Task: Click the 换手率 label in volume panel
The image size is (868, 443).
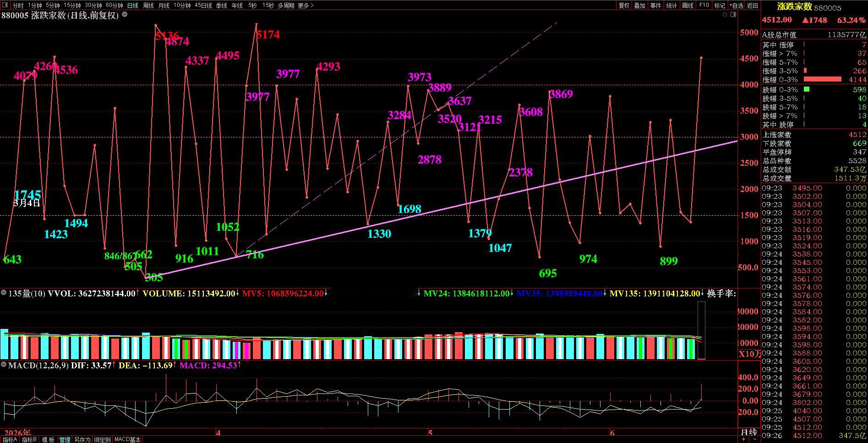Action: tap(721, 293)
